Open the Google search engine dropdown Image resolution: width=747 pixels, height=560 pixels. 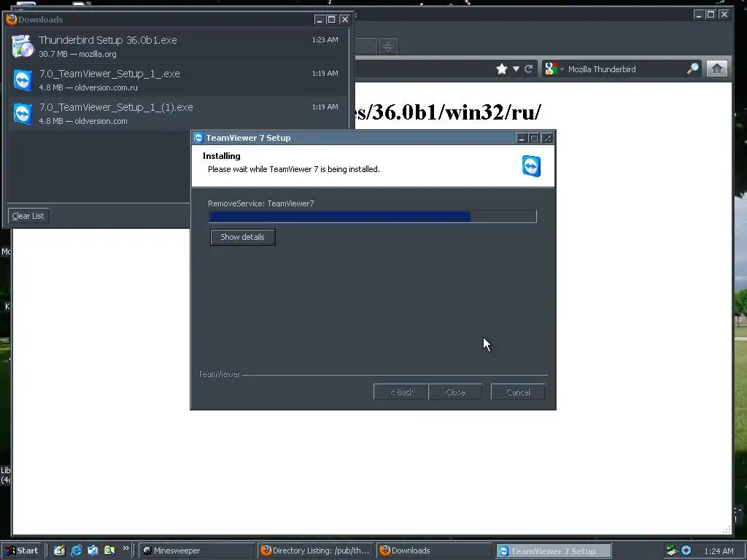(x=554, y=69)
